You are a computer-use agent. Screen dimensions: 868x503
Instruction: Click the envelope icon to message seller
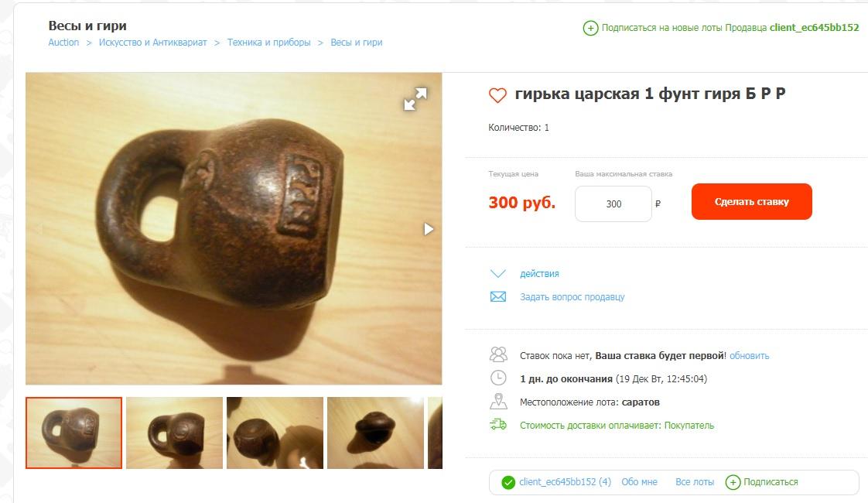click(497, 297)
